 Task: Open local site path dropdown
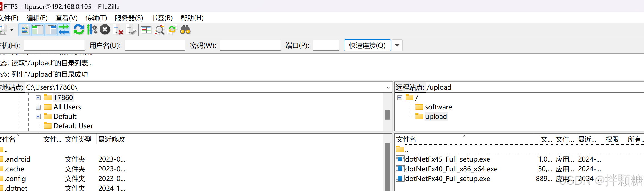388,87
